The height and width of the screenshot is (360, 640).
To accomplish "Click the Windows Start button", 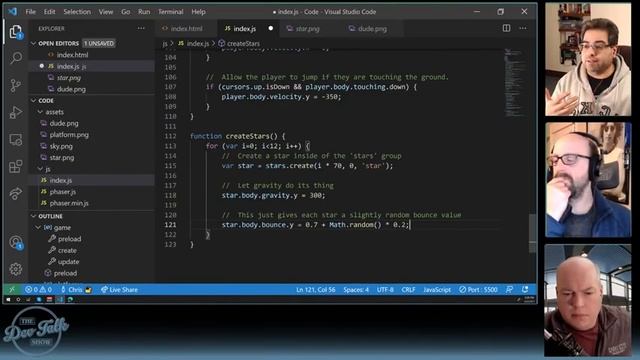I will [x=8, y=300].
